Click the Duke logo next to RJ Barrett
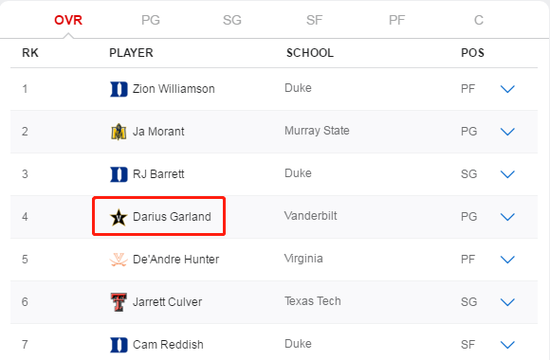 pos(119,174)
